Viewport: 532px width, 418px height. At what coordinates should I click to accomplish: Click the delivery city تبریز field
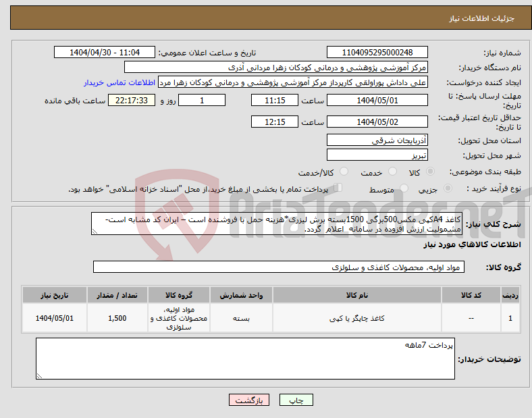[377, 155]
